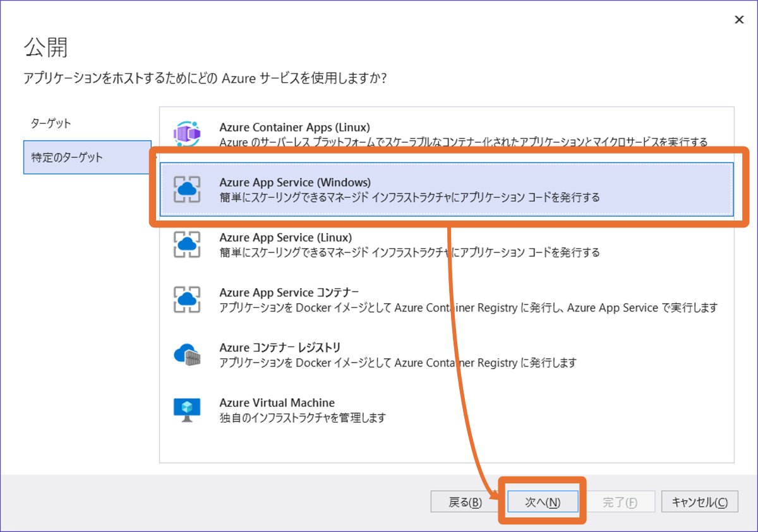The width and height of the screenshot is (758, 532).
Task: Click the キャンセル(C) cancel button
Action: 700,502
